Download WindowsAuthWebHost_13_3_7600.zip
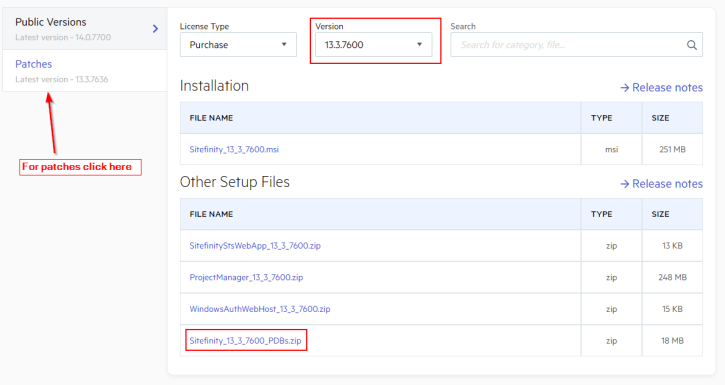 [x=260, y=309]
